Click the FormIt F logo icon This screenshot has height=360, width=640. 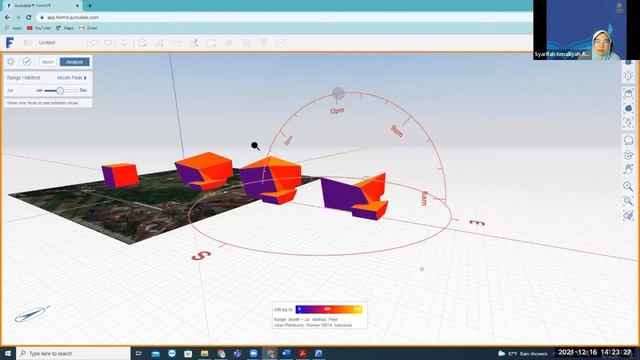coord(9,42)
